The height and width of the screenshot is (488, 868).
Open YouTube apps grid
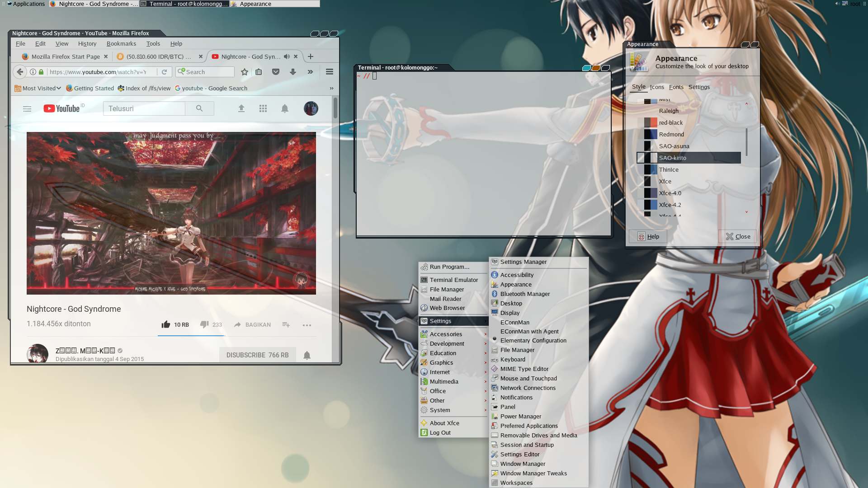(263, 108)
